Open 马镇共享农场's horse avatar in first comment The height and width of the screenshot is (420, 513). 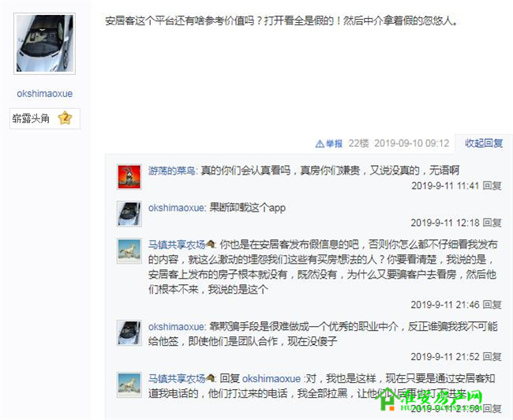[129, 251]
